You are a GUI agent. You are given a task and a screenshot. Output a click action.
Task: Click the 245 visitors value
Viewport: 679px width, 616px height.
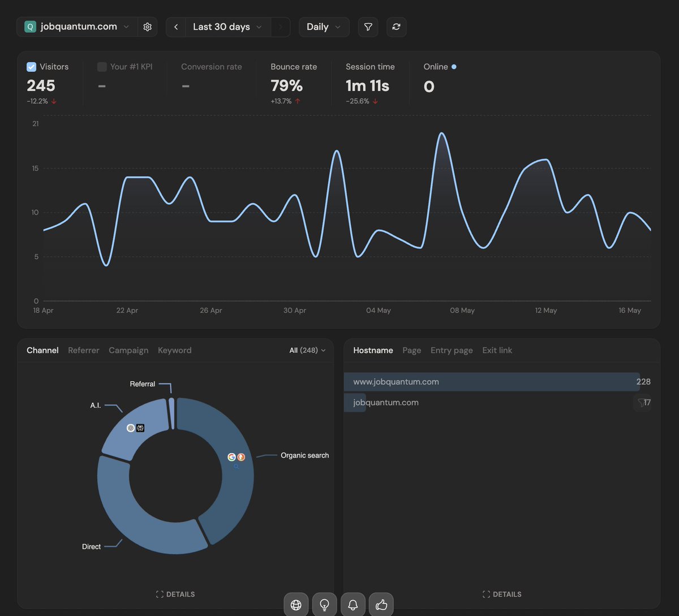pos(41,86)
